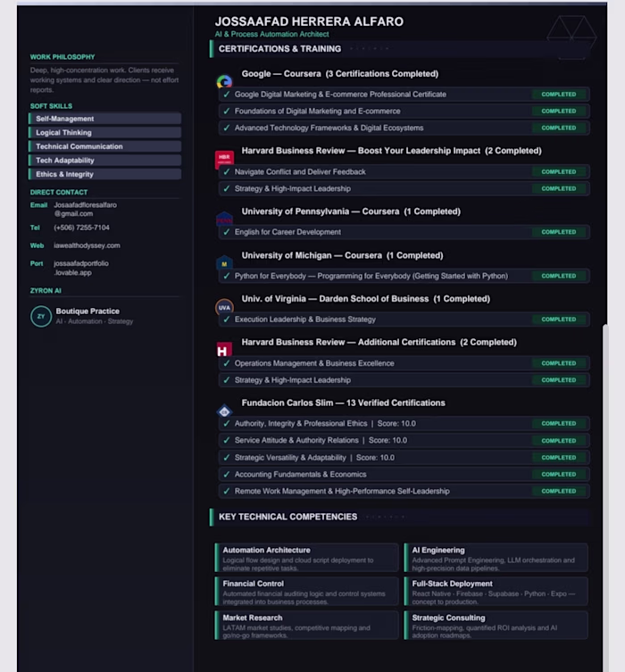Click checkmark beside Remote Work Management
625x672 pixels.
click(227, 491)
